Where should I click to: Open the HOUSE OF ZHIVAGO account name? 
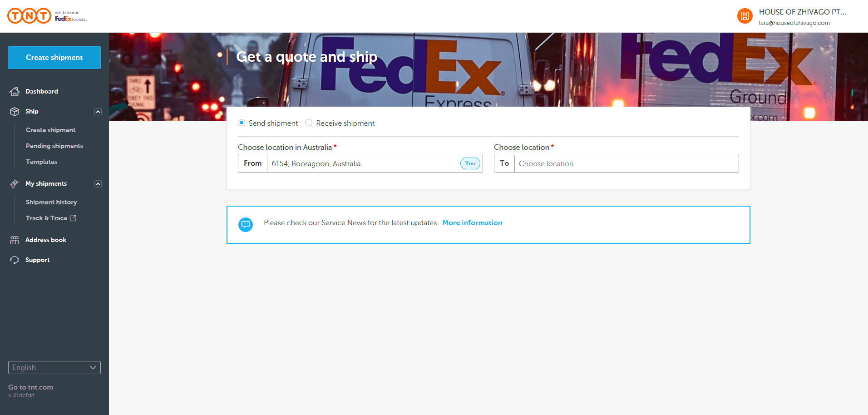(x=802, y=12)
